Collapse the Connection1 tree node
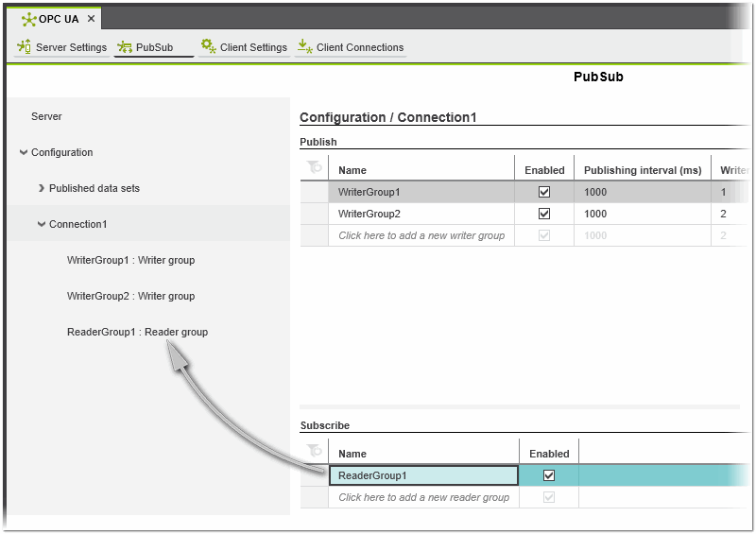The height and width of the screenshot is (534, 756). 42,224
